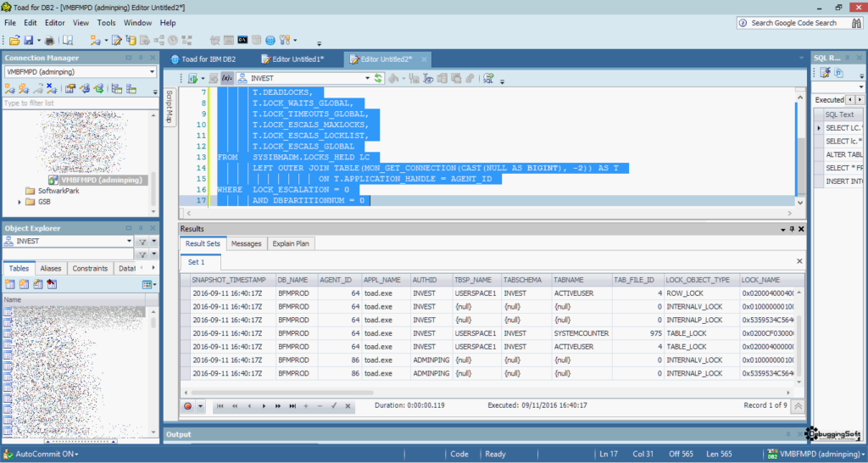Toggle the (x)= variables button in editor toolbar

[227, 78]
